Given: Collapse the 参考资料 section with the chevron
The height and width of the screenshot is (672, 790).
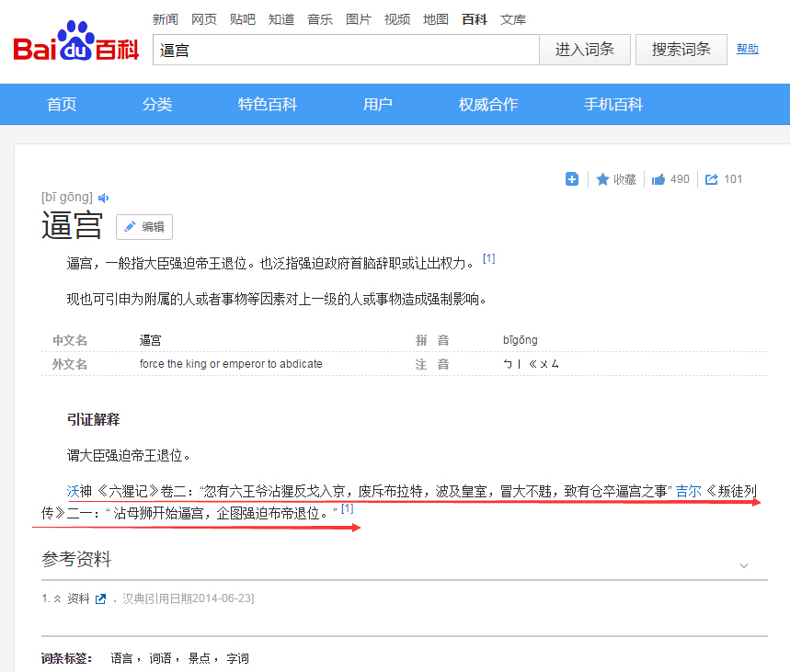Looking at the screenshot, I should pos(743,565).
